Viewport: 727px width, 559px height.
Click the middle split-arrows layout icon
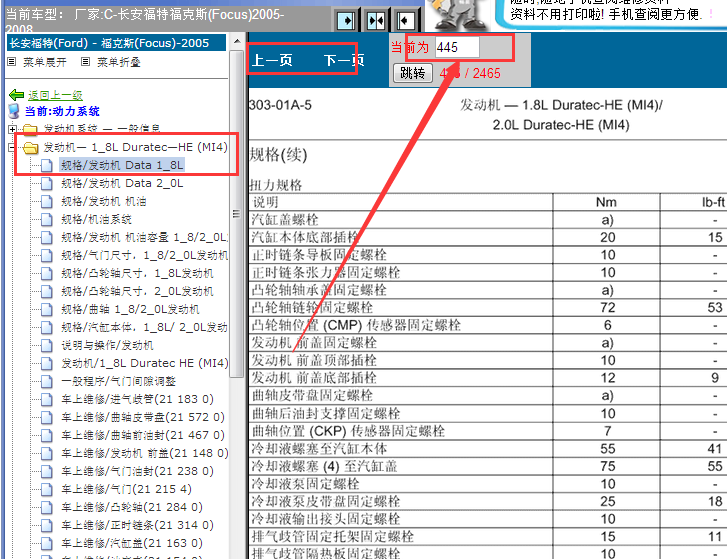[x=376, y=20]
